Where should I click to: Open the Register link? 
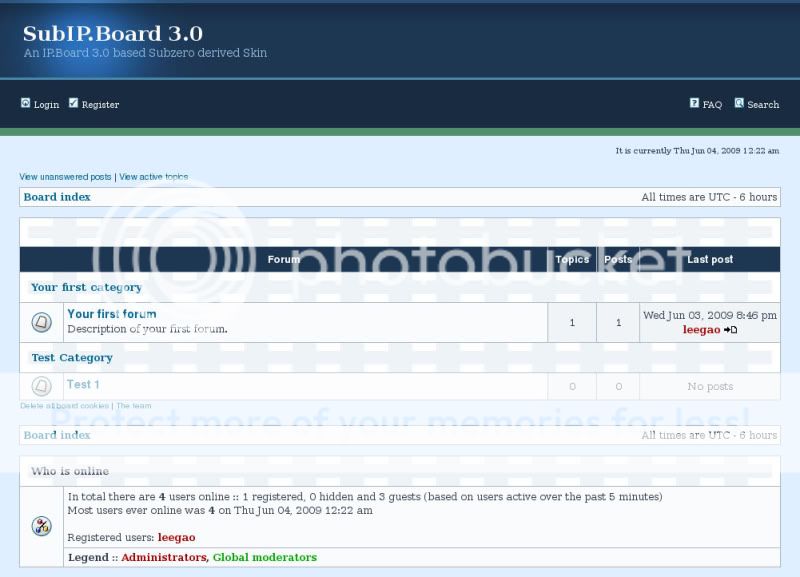(100, 105)
